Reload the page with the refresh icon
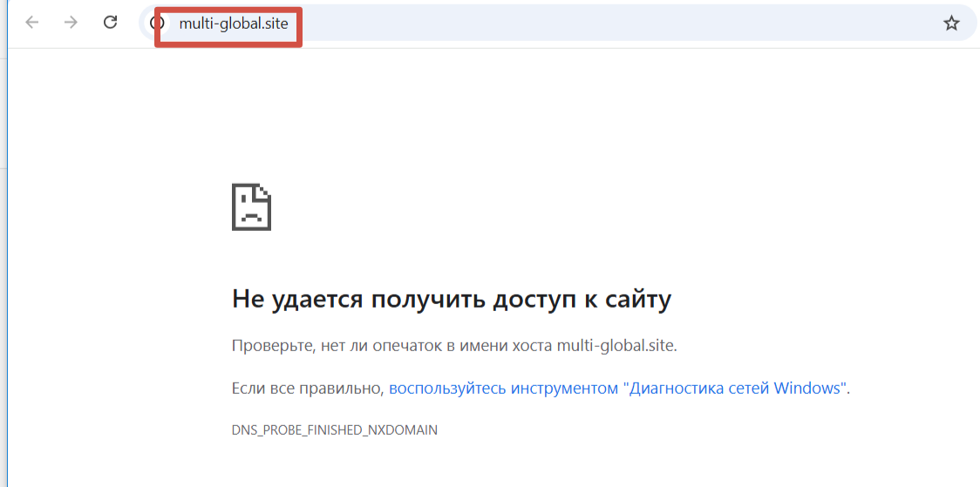 coord(110,23)
